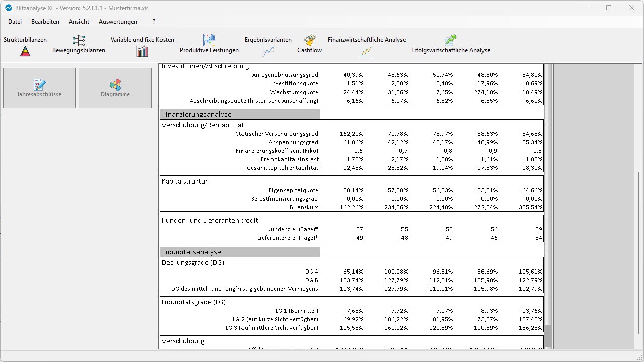Select the Anlagenabnutzungsgrad row label
The height and width of the screenshot is (362, 644).
(x=285, y=75)
